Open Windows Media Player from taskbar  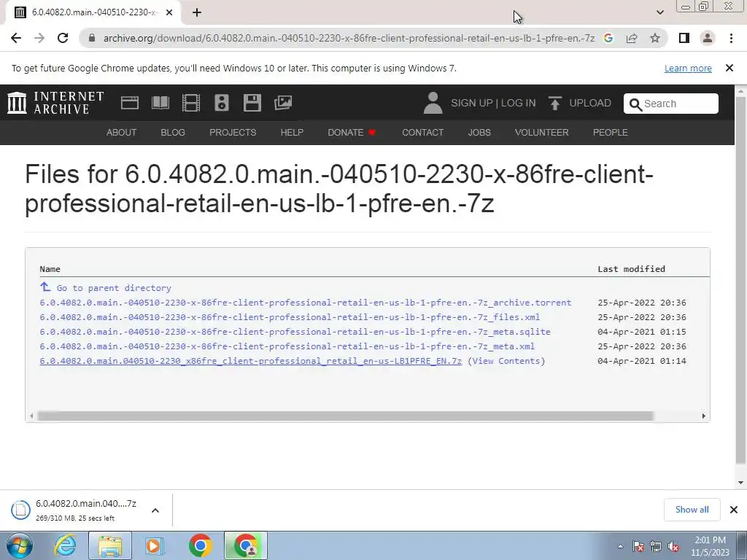tap(153, 545)
